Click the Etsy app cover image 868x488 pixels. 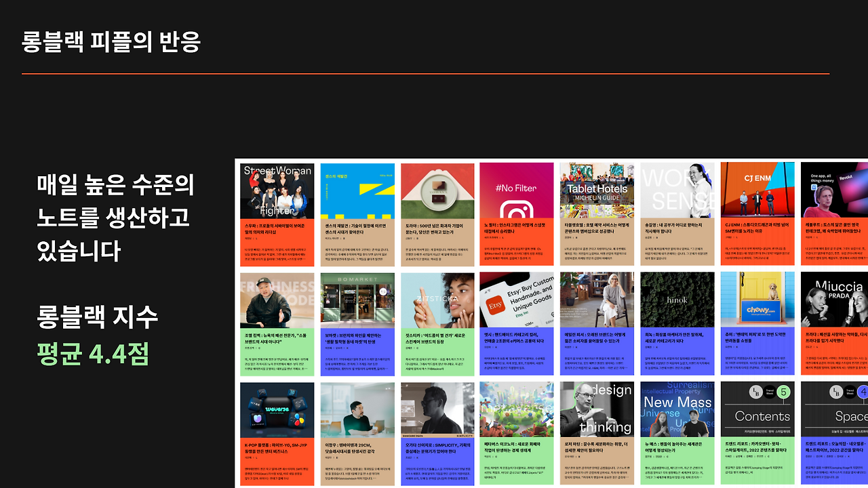517,300
